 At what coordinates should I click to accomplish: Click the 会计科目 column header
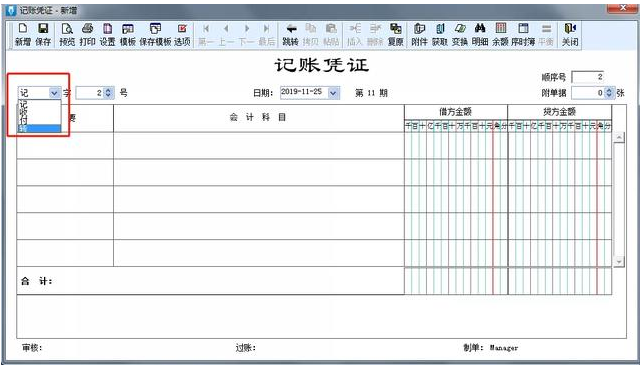[258, 118]
